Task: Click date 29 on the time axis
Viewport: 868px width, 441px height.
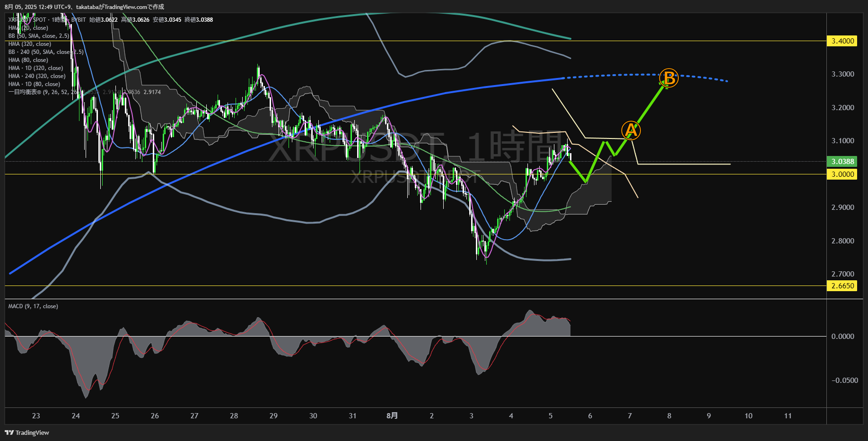Action: coord(273,416)
